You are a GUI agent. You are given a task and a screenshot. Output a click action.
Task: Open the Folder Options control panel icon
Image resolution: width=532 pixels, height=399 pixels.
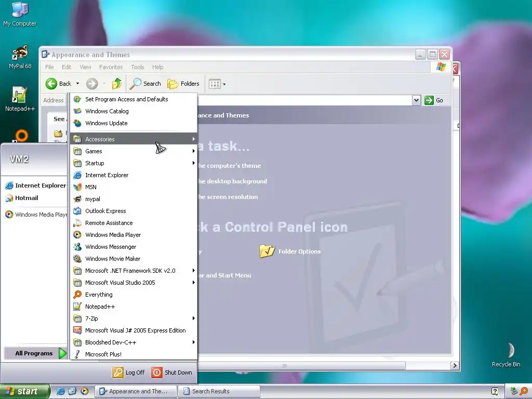290,251
